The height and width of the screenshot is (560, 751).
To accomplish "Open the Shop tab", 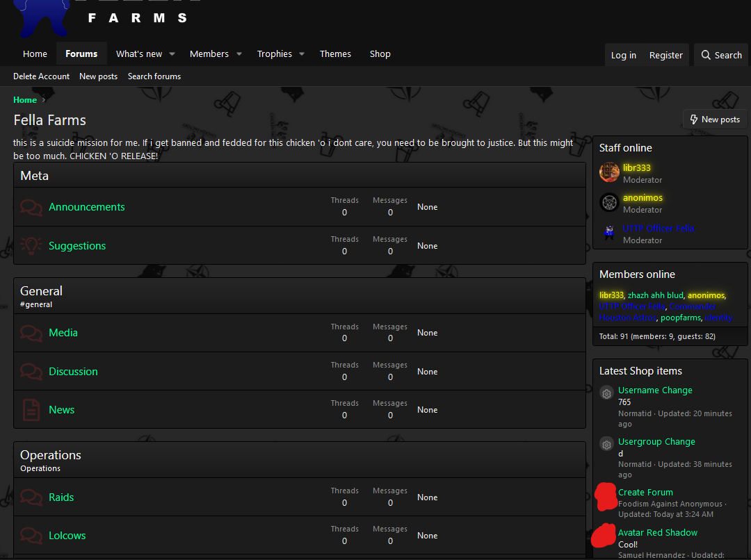I will (380, 54).
